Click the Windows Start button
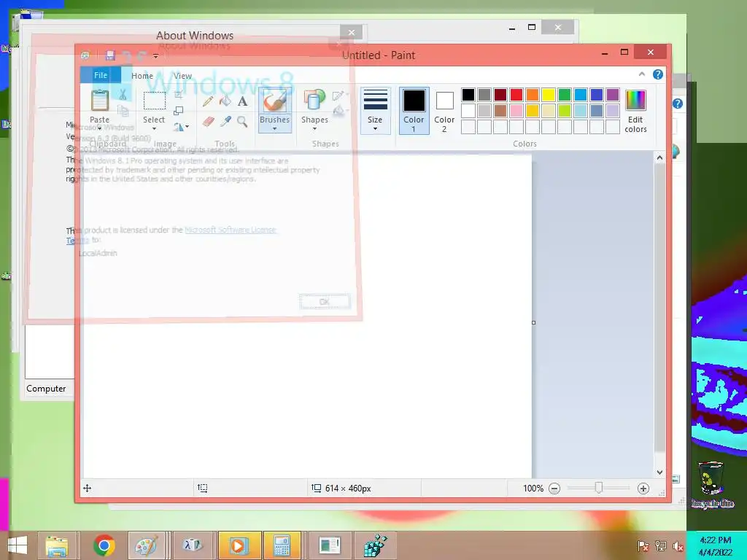This screenshot has width=747, height=560. [18, 545]
